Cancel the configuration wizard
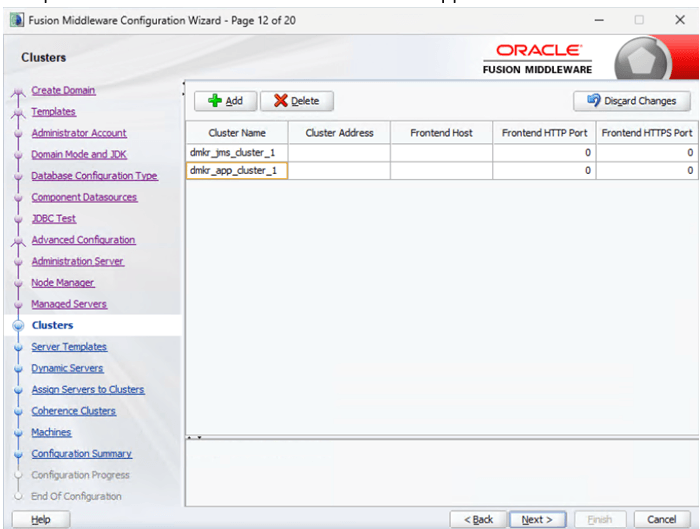Screen dimensions: 700x529 click(x=662, y=520)
